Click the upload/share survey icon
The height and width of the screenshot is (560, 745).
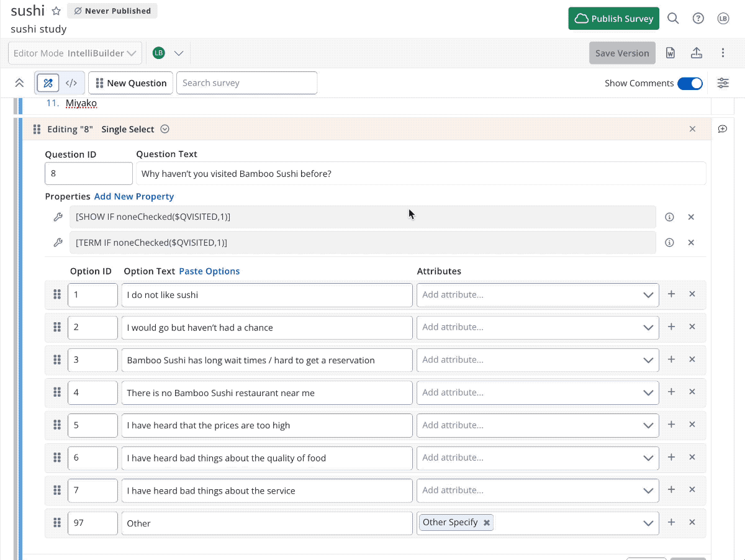pyautogui.click(x=697, y=53)
